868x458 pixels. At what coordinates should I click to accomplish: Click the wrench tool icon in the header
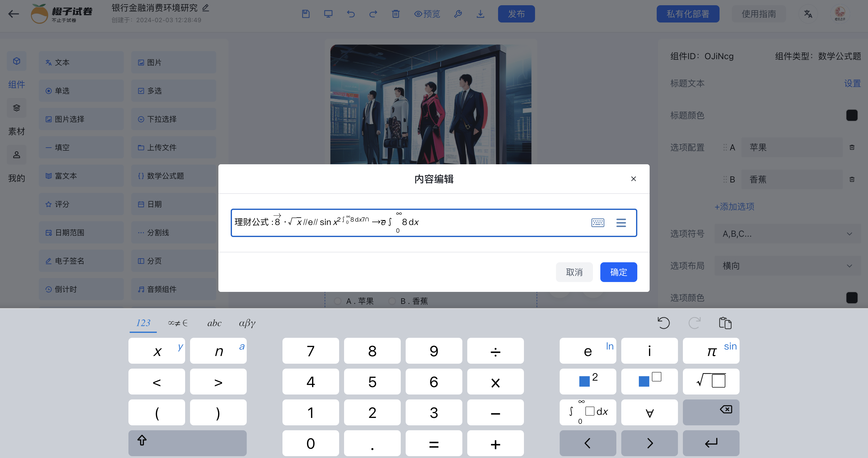(x=458, y=14)
